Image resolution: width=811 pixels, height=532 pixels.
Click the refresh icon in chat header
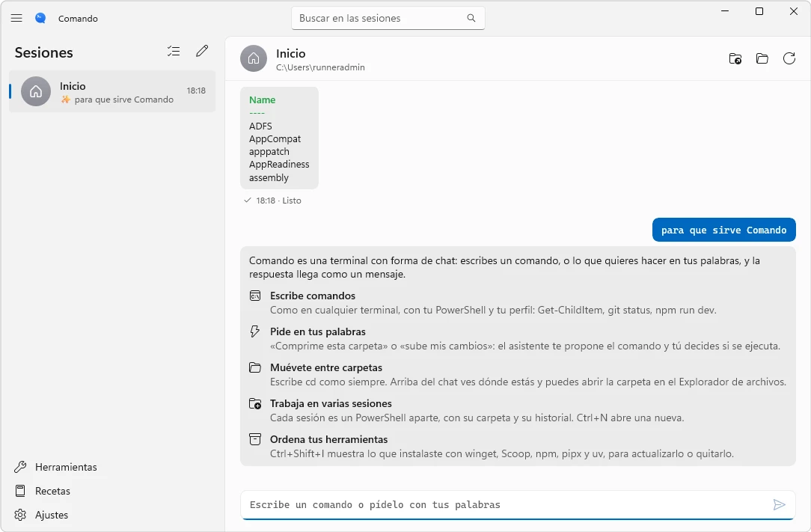click(x=789, y=58)
